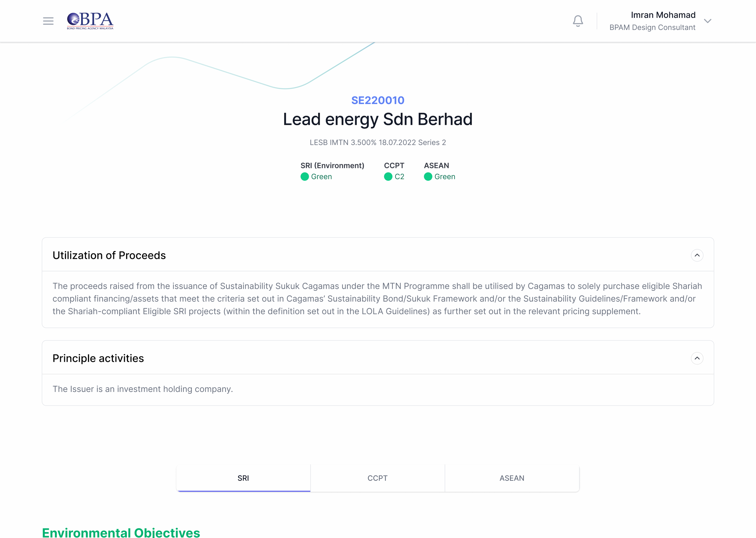
Task: Click the LESB IMTN 3.500% series subtitle
Action: [x=378, y=142]
